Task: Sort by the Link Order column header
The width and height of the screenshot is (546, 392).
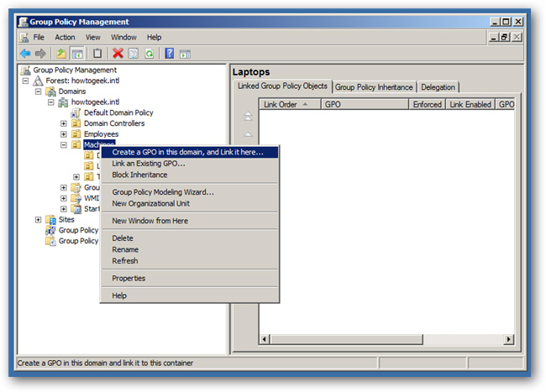Action: pyautogui.click(x=290, y=104)
